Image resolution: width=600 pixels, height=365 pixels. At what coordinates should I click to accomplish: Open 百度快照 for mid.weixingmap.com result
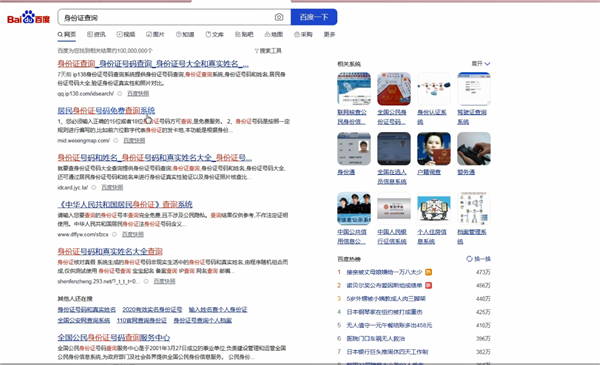click(134, 140)
